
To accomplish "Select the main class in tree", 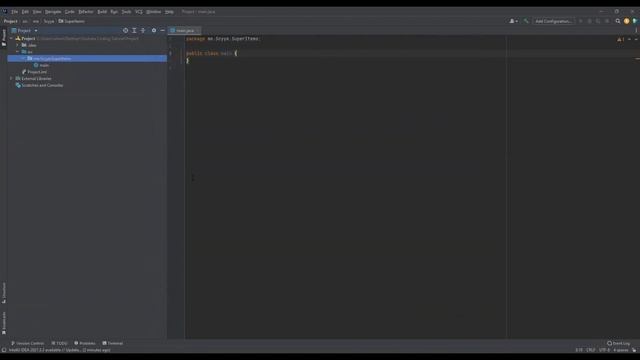I will coord(44,65).
